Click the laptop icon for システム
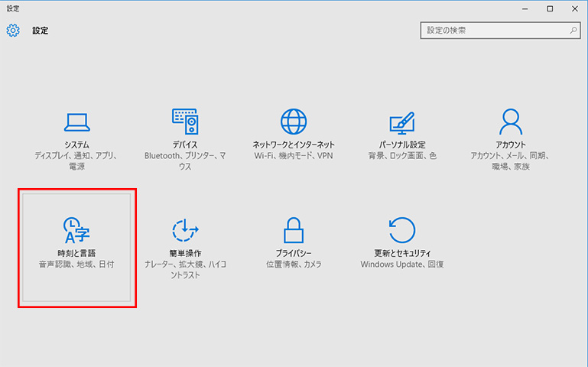 click(x=76, y=122)
